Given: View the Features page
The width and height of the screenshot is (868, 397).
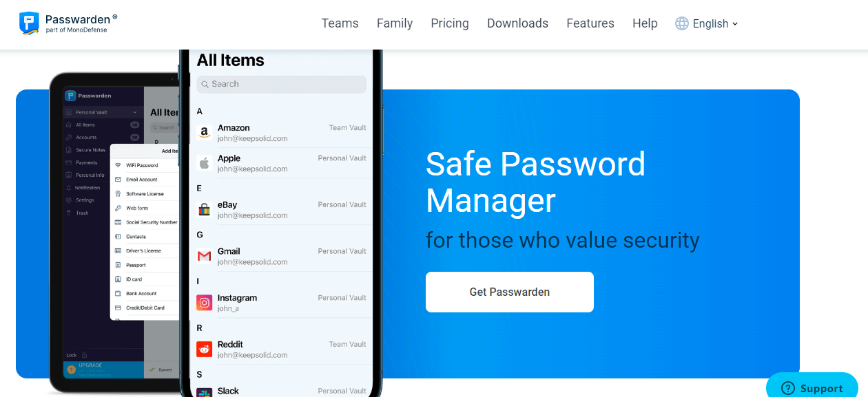Looking at the screenshot, I should pyautogui.click(x=590, y=23).
